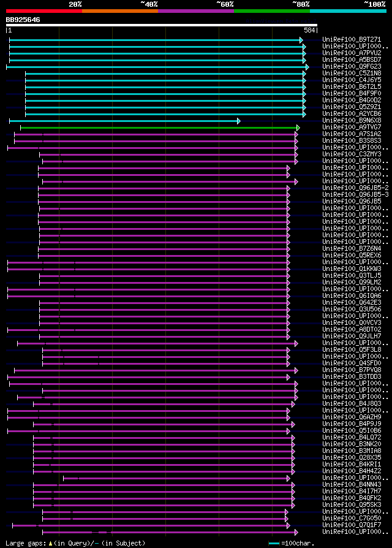
Task: Click the UniRef100_Q5F3L8 label
Action: 352,349
